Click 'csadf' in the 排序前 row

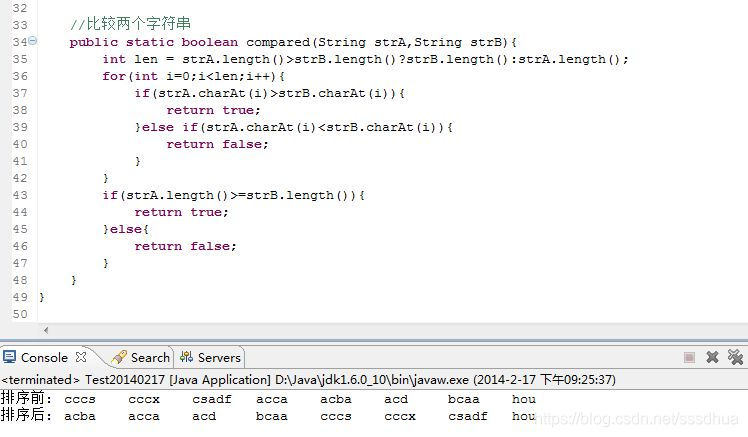[212, 399]
